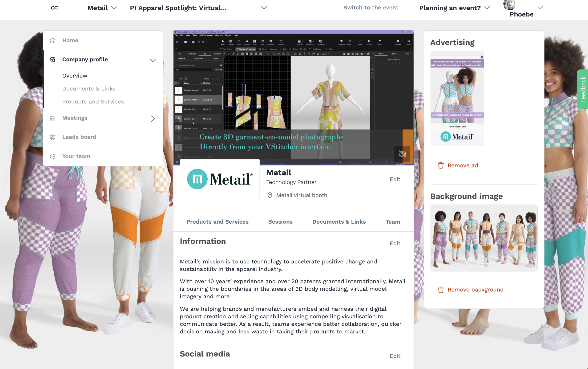588x369 pixels.
Task: Open the Home sidebar icon
Action: point(53,41)
